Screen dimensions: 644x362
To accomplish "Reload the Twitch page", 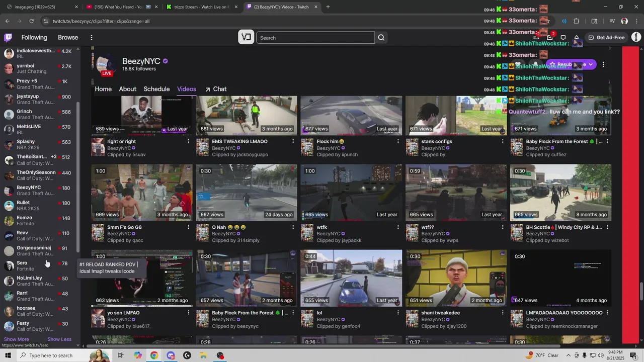I will point(31,21).
